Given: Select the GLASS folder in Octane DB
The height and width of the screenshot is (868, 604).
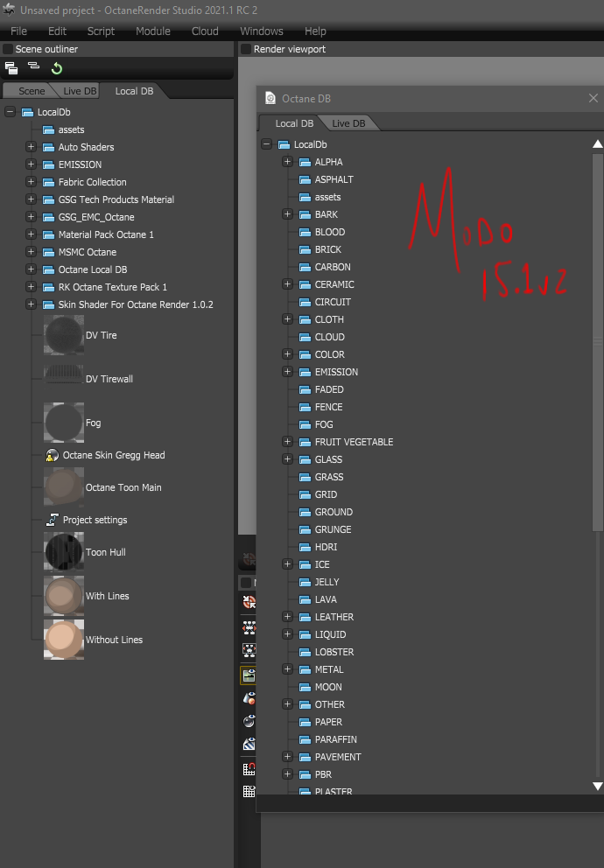Looking at the screenshot, I should tap(320, 459).
